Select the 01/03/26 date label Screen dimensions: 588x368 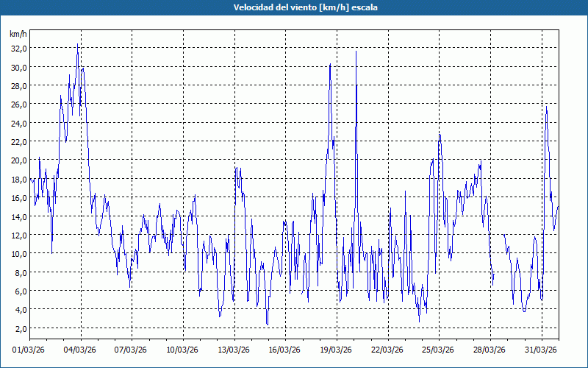29,350
